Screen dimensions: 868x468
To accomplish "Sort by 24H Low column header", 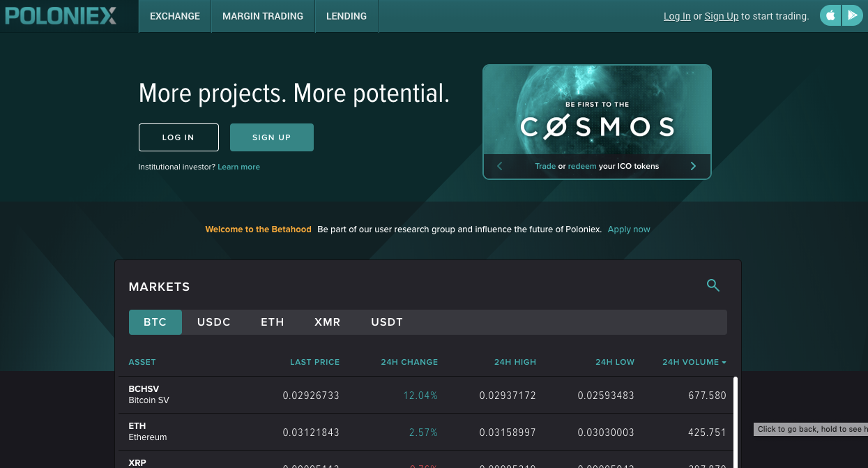I will tap(615, 362).
